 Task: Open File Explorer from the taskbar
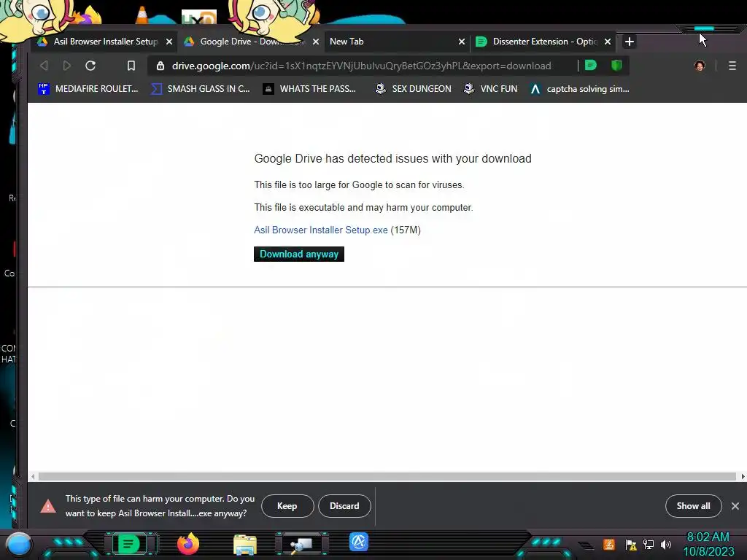click(x=245, y=545)
